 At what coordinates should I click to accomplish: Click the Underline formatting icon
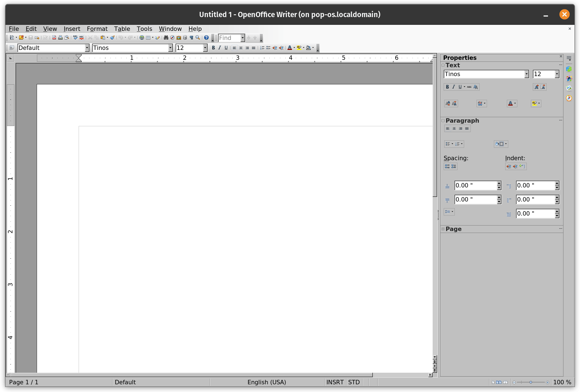(x=226, y=48)
